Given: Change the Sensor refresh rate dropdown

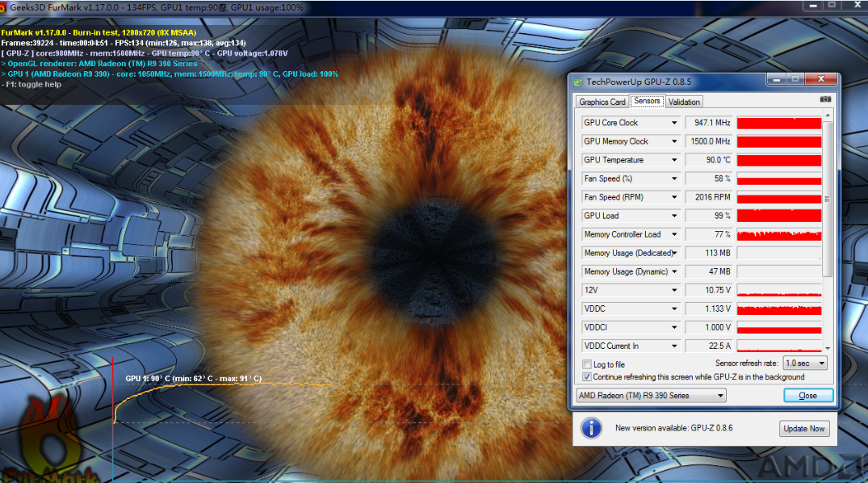Looking at the screenshot, I should pos(806,363).
